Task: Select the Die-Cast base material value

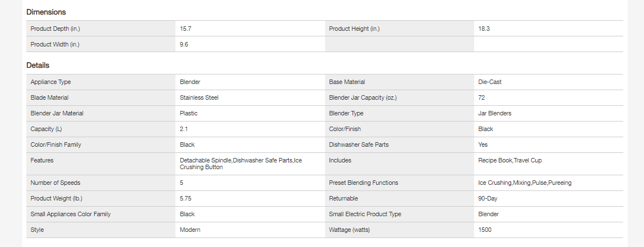Action: pyautogui.click(x=490, y=82)
